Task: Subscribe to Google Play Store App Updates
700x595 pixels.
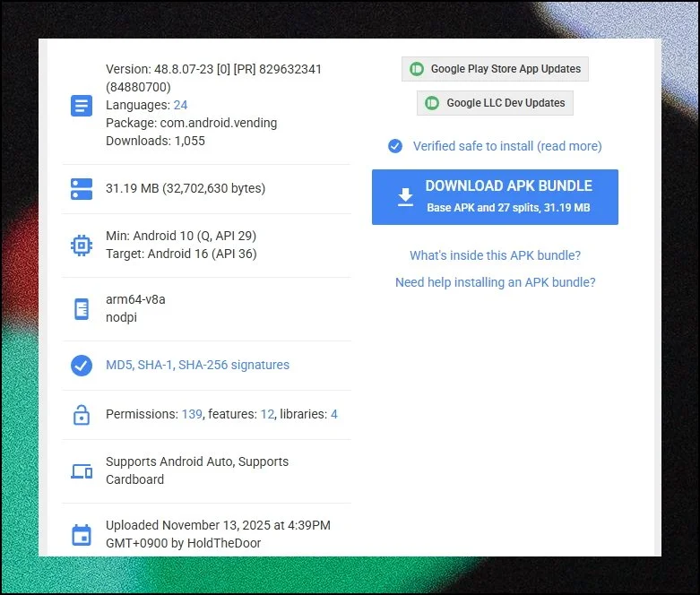Action: (x=495, y=69)
